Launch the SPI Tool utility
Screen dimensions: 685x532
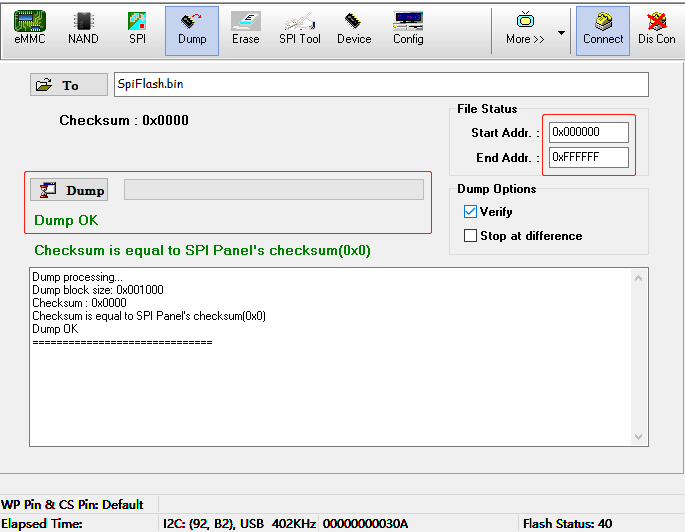coord(300,29)
